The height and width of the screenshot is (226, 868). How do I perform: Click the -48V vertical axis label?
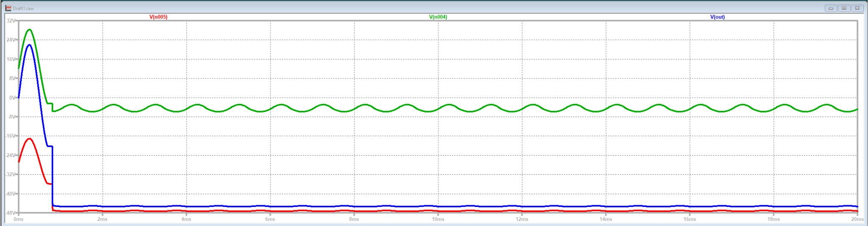tap(11, 213)
